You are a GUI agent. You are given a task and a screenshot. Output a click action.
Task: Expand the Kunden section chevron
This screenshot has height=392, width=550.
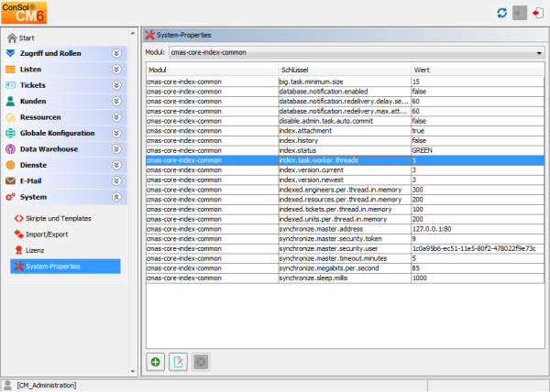(x=116, y=102)
